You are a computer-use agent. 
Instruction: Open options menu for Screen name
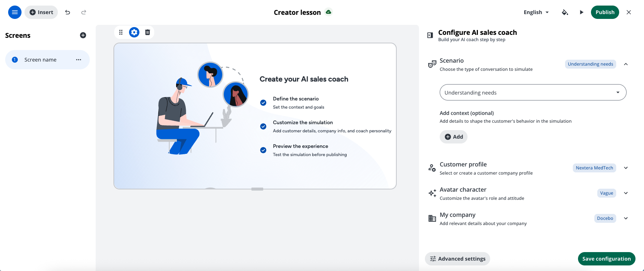tap(79, 60)
